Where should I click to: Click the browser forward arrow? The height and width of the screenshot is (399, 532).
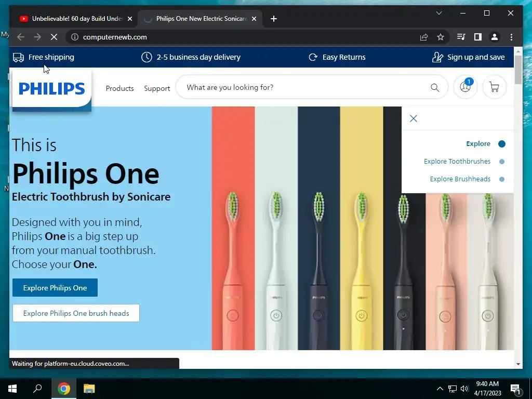coord(37,37)
